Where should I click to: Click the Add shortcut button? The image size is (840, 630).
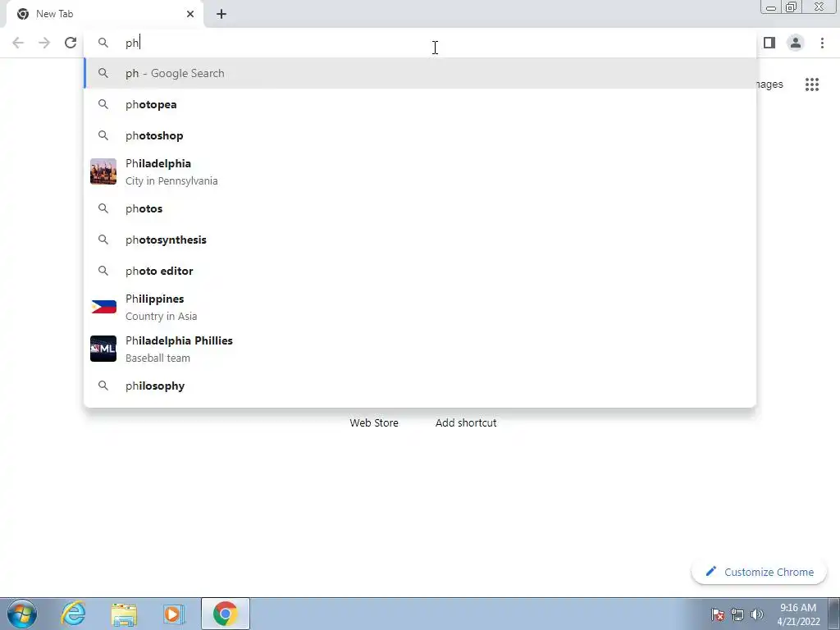466,422
